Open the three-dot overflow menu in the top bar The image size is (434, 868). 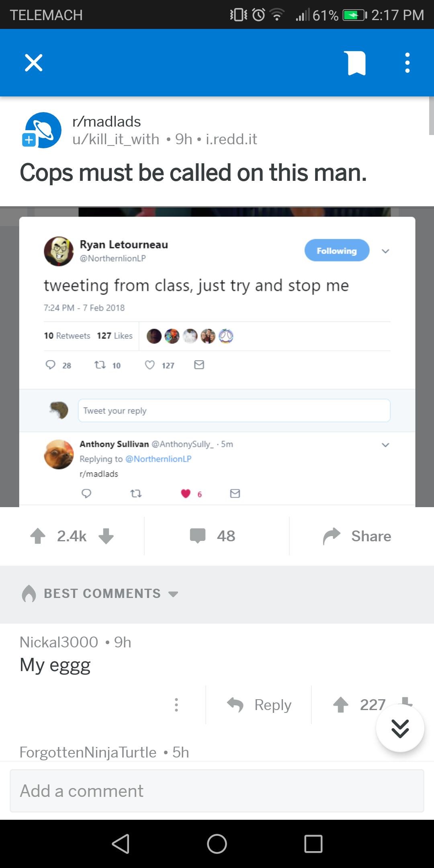[407, 62]
